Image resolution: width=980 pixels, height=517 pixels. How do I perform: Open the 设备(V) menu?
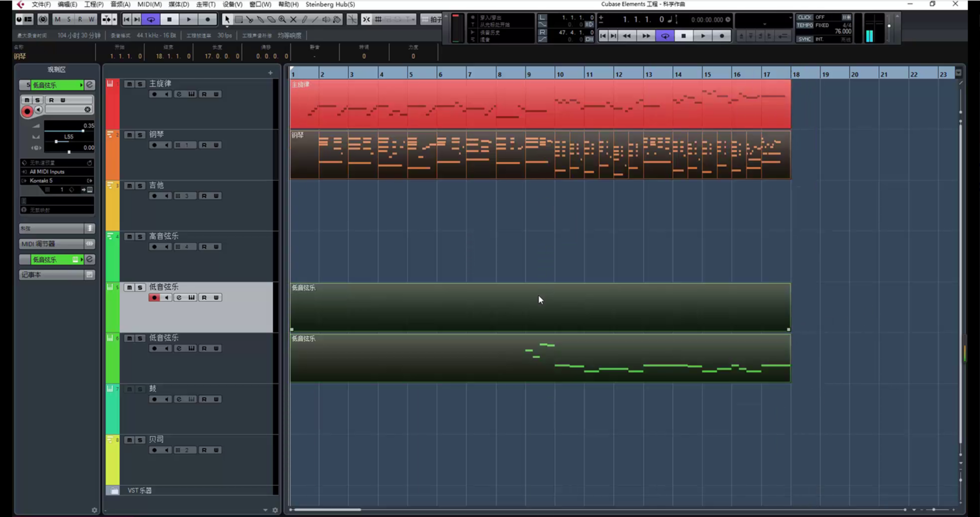point(232,4)
